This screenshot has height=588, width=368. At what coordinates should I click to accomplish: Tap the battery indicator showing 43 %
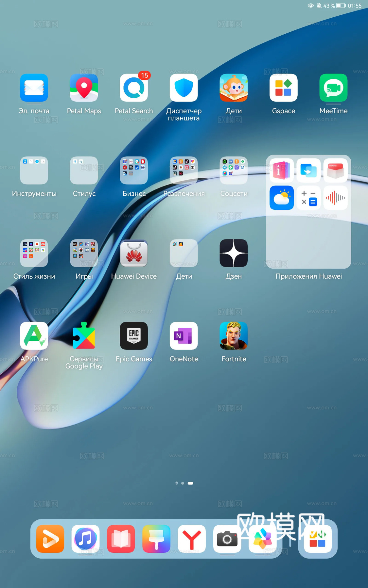click(x=335, y=6)
